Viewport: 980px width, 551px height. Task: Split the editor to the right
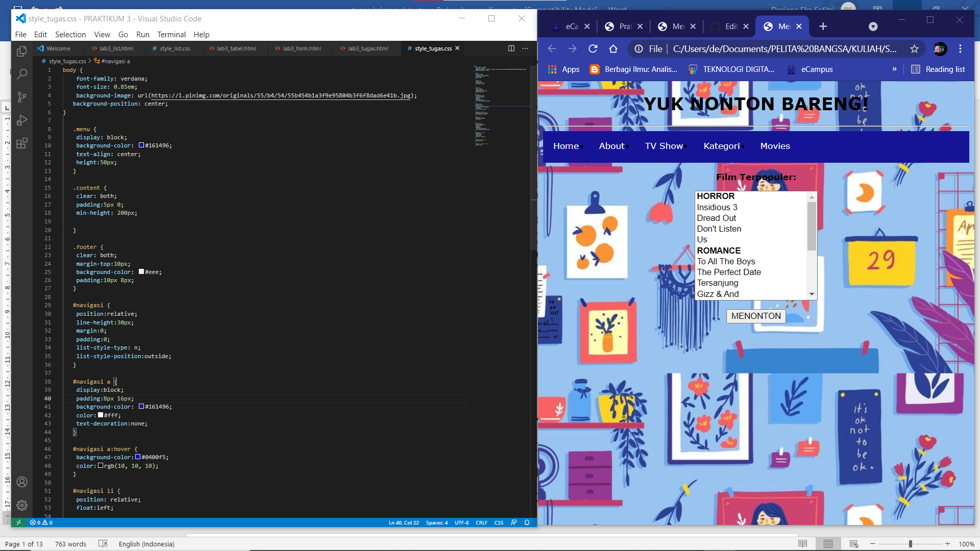click(x=511, y=48)
